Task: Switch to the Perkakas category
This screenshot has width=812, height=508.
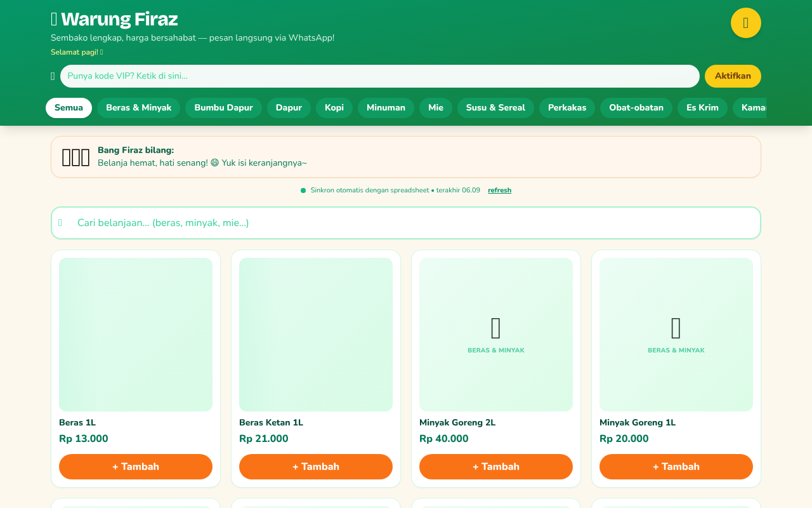Action: pos(567,108)
